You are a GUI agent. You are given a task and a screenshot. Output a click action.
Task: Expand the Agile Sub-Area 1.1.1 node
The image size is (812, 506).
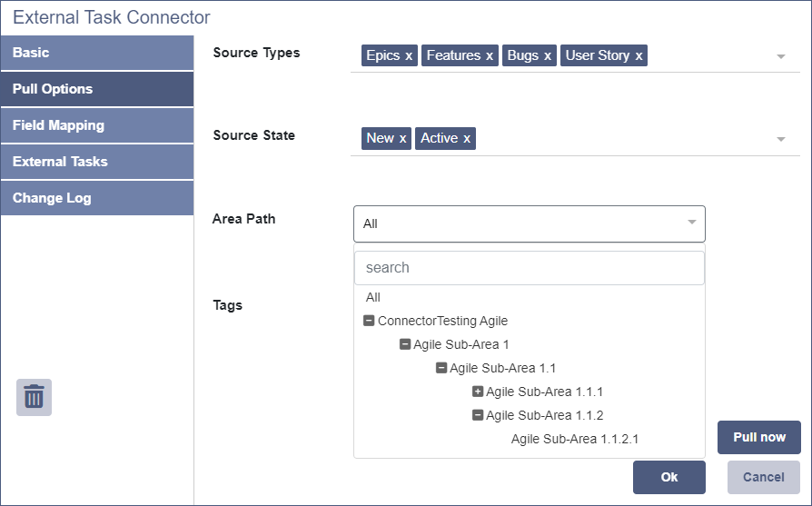click(478, 392)
